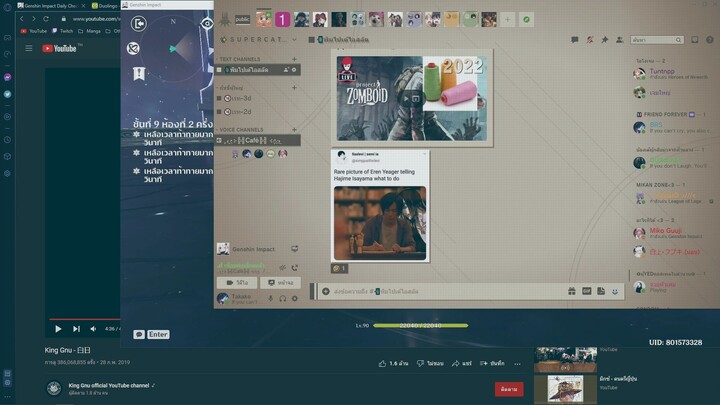Collapse the VOICE CHANNELS category
This screenshot has width=720, height=405.
tap(240, 130)
